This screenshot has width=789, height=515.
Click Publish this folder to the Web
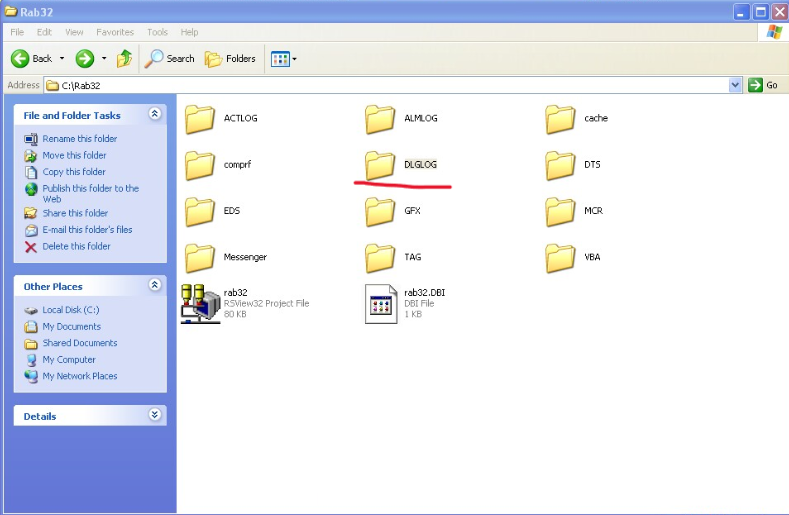pyautogui.click(x=91, y=193)
